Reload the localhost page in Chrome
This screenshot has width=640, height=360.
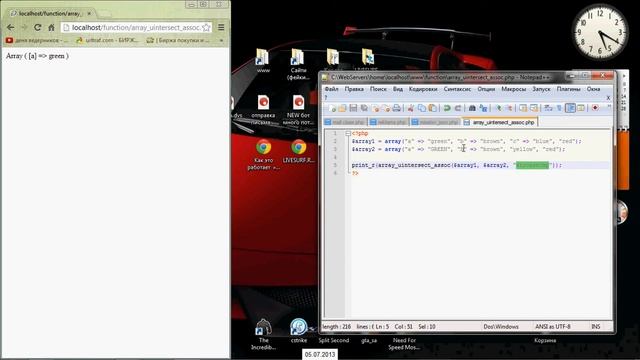tap(38, 27)
